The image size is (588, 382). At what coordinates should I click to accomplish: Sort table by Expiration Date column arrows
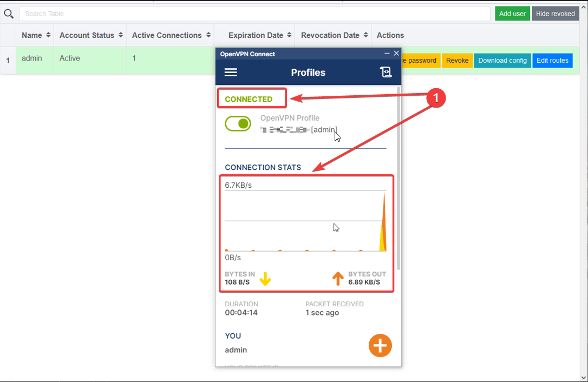289,35
